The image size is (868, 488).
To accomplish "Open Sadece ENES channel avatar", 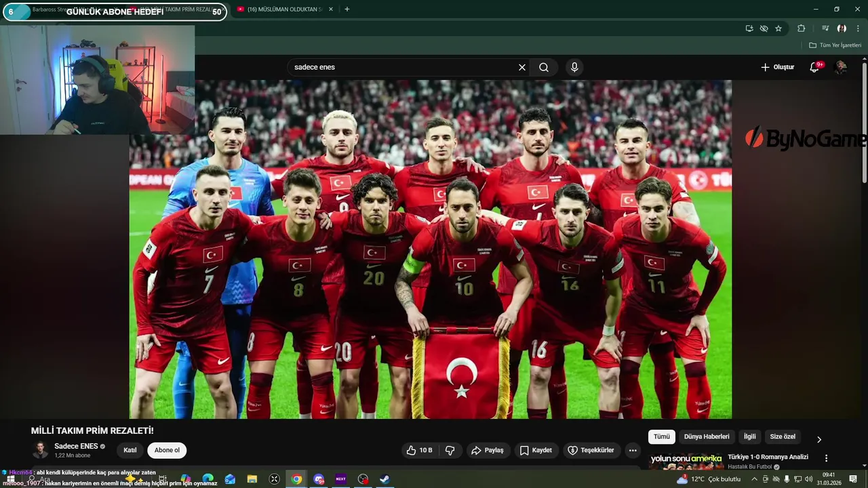I will click(x=41, y=450).
